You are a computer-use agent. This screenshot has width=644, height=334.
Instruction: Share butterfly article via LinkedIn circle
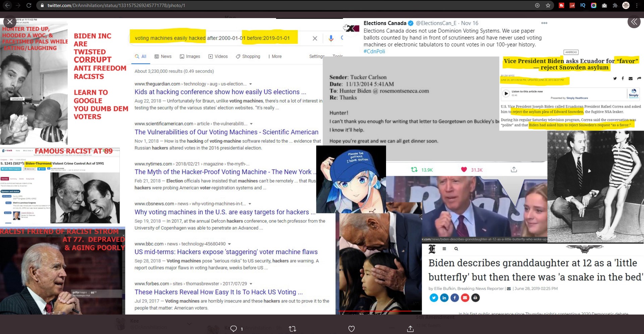pos(444,298)
